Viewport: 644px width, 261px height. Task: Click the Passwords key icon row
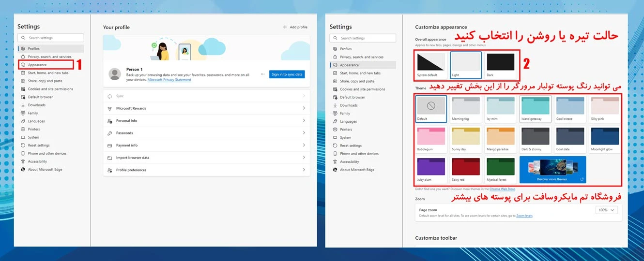click(206, 133)
